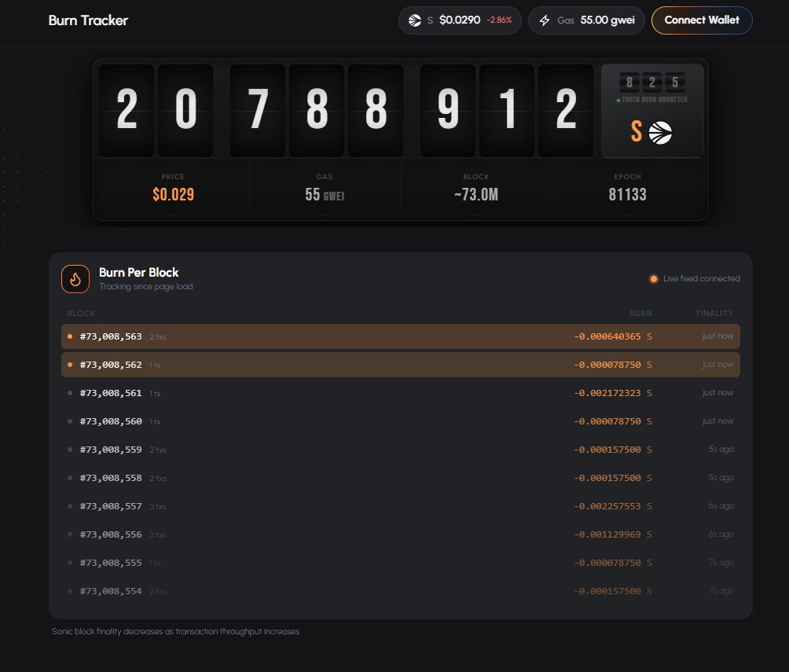This screenshot has width=789, height=672.
Task: Click the orange S symbol in odometer panel
Action: click(637, 131)
